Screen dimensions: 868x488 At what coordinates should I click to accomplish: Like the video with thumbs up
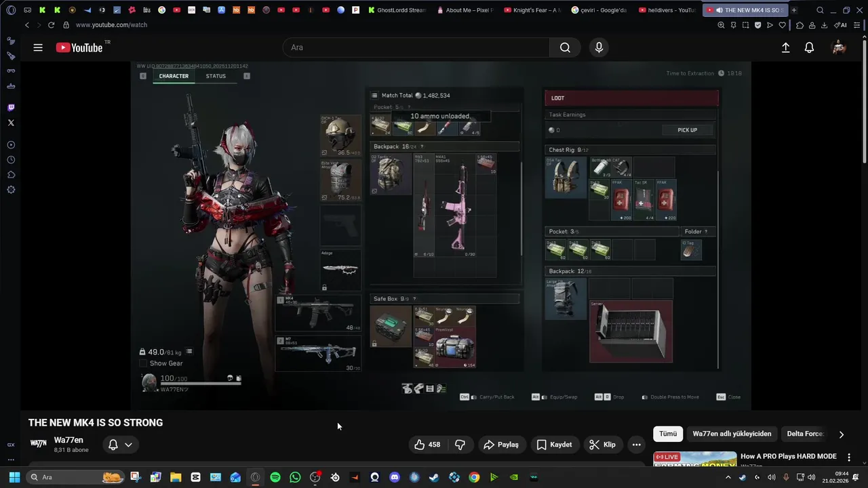click(x=427, y=445)
